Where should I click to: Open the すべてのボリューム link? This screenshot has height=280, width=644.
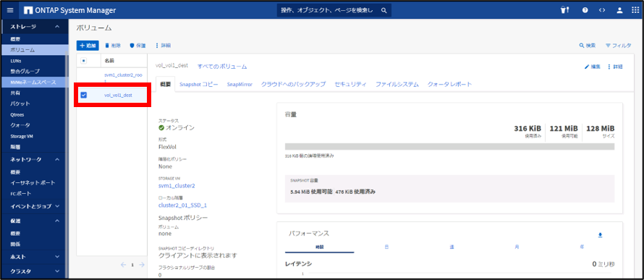coord(222,67)
